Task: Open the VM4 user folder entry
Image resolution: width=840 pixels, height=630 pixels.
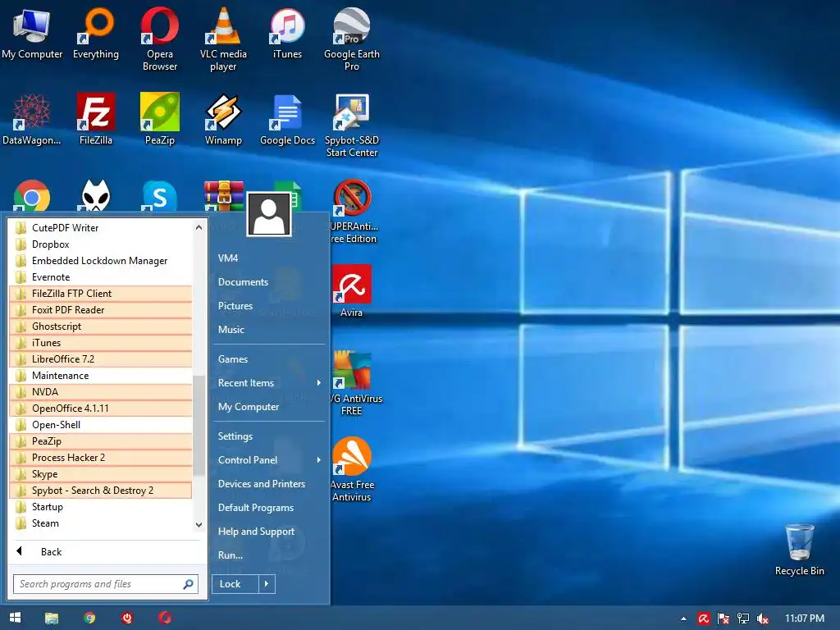Action: [x=268, y=258]
